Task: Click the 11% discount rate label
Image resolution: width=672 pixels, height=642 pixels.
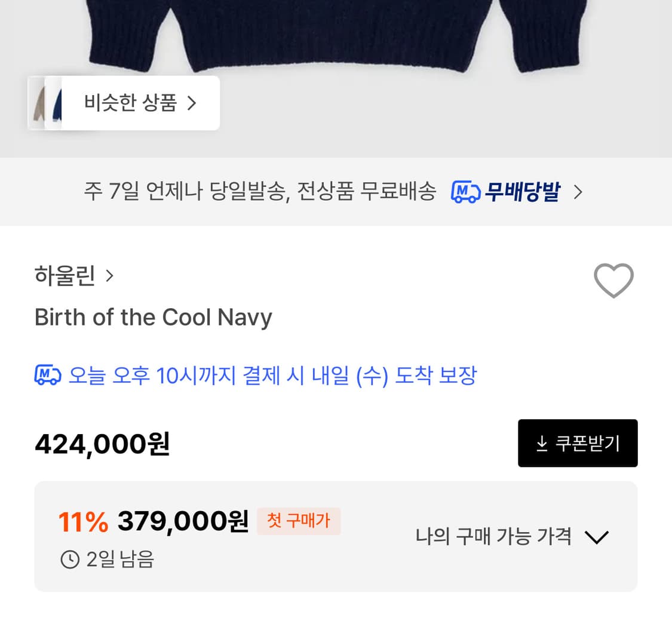Action: tap(82, 521)
